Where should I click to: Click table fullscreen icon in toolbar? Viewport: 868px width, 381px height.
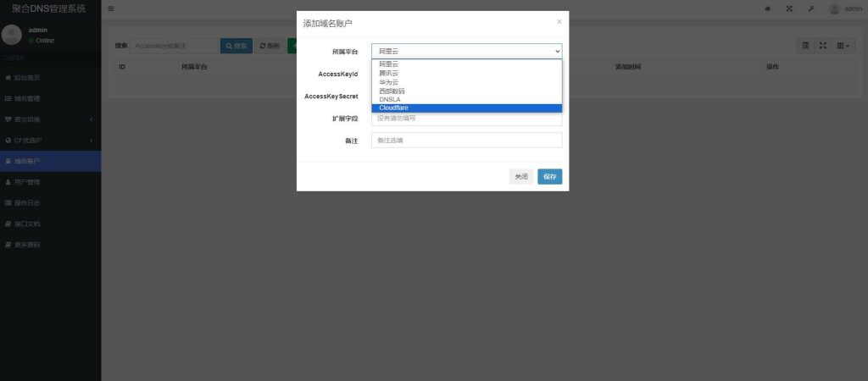coord(822,46)
